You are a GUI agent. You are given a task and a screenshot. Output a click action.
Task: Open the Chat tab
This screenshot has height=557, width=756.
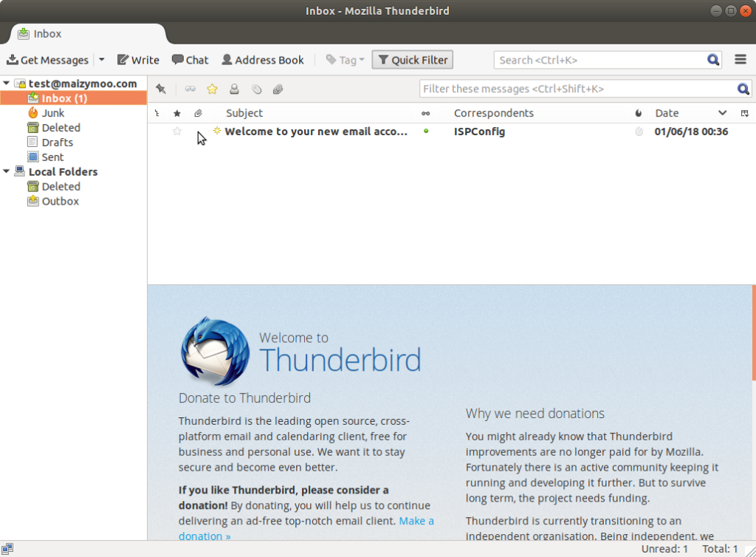[x=190, y=60]
